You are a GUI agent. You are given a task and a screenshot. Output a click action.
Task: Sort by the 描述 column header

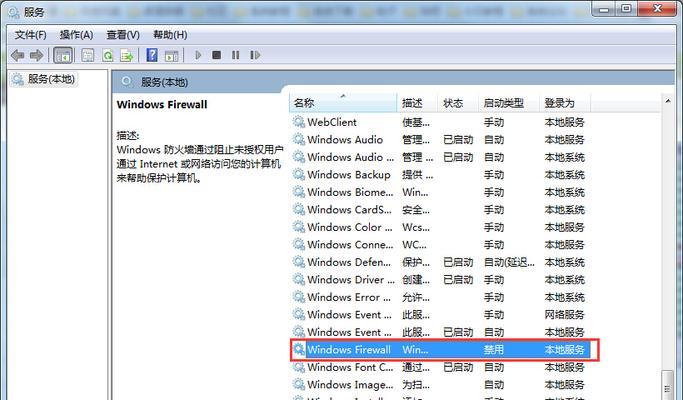417,103
